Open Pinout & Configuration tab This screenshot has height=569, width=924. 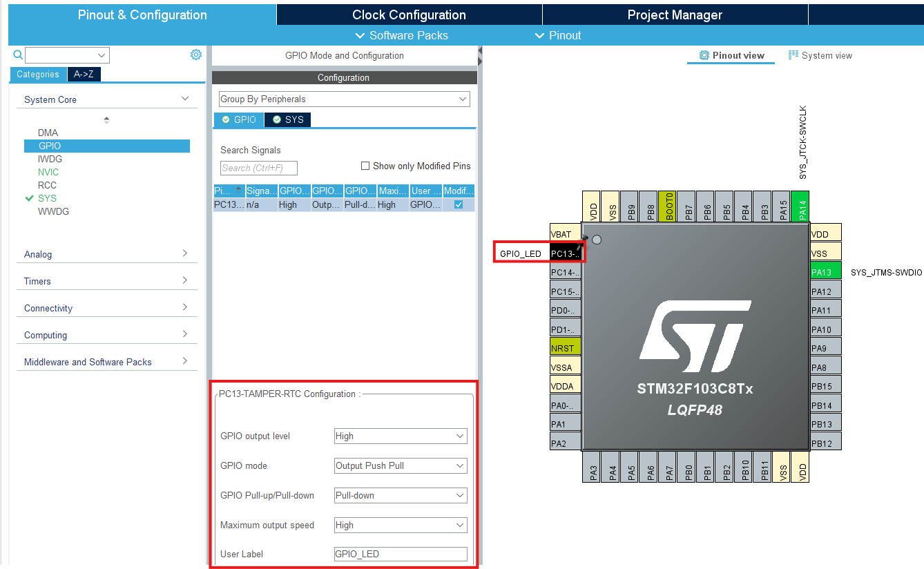click(142, 15)
